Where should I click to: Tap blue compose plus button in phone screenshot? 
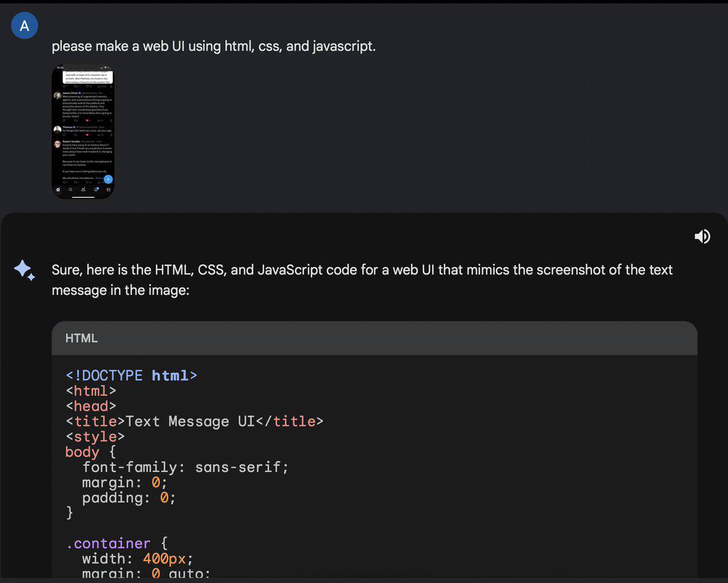(108, 180)
